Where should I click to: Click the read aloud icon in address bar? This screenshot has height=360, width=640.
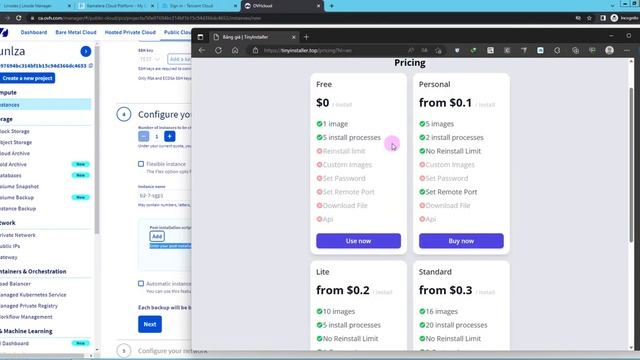(x=411, y=50)
